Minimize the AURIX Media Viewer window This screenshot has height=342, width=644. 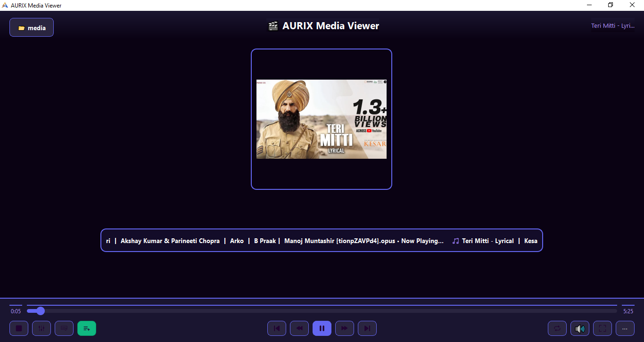[x=589, y=5]
